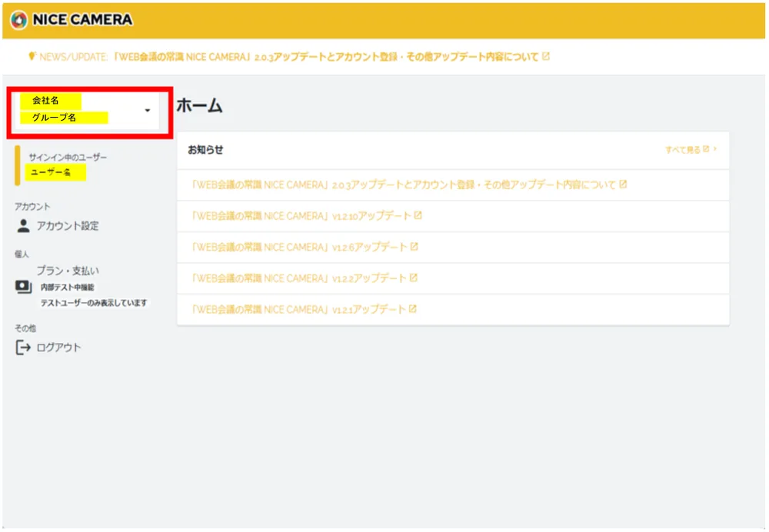Click テストユーザーのみ表示しています note

tap(94, 303)
